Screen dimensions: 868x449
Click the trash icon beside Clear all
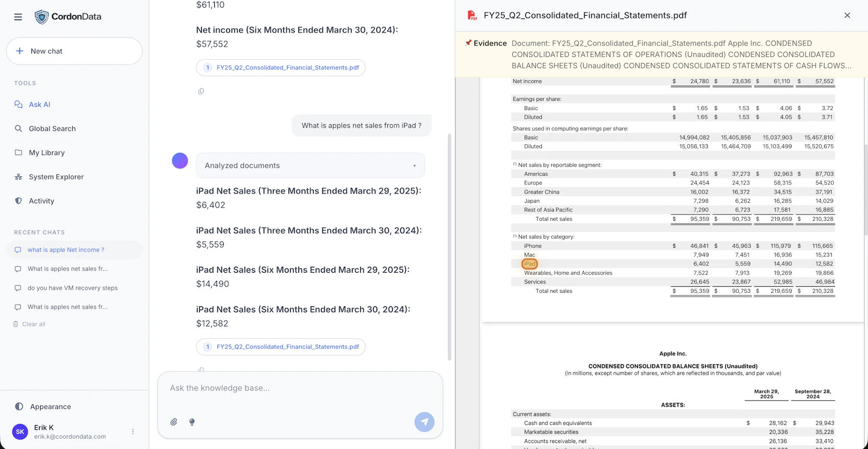point(16,324)
